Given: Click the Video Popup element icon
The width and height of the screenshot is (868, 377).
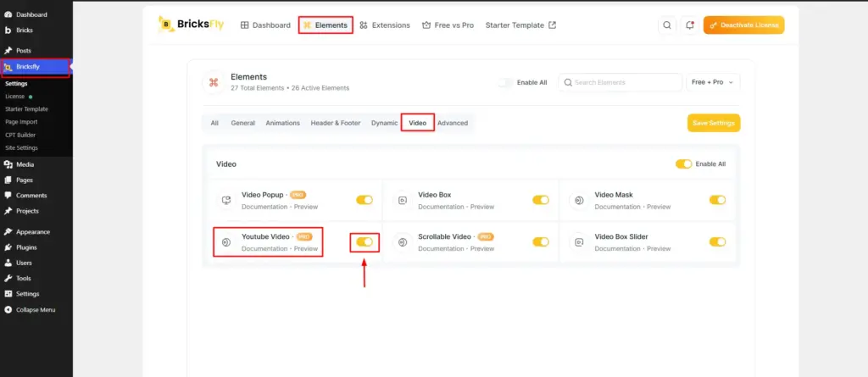Looking at the screenshot, I should point(225,201).
